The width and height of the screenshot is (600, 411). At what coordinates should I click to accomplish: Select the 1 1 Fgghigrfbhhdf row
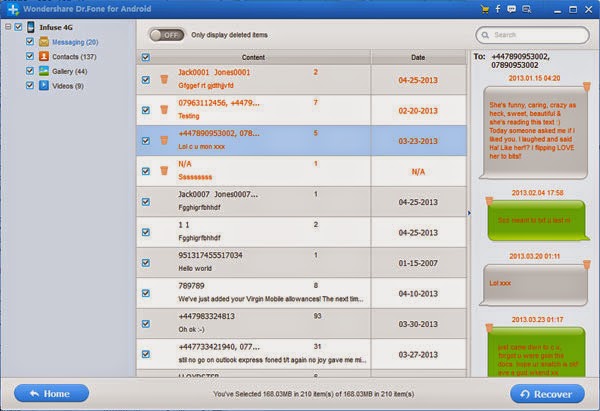click(301, 232)
